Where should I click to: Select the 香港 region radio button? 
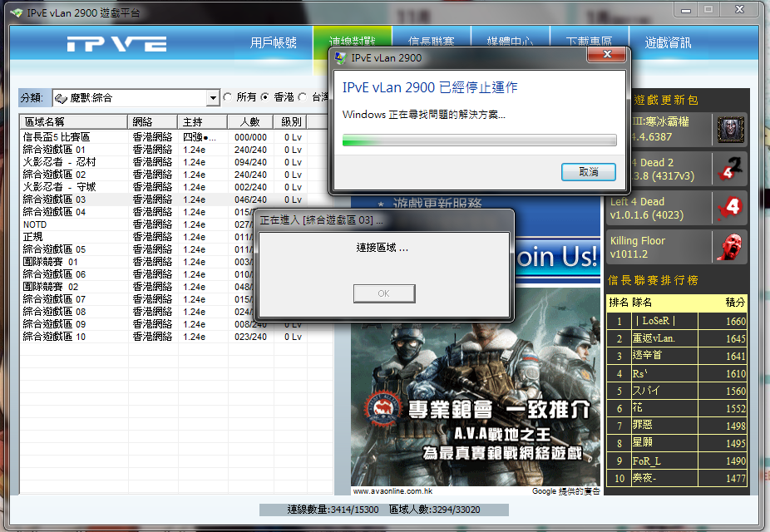coord(265,98)
